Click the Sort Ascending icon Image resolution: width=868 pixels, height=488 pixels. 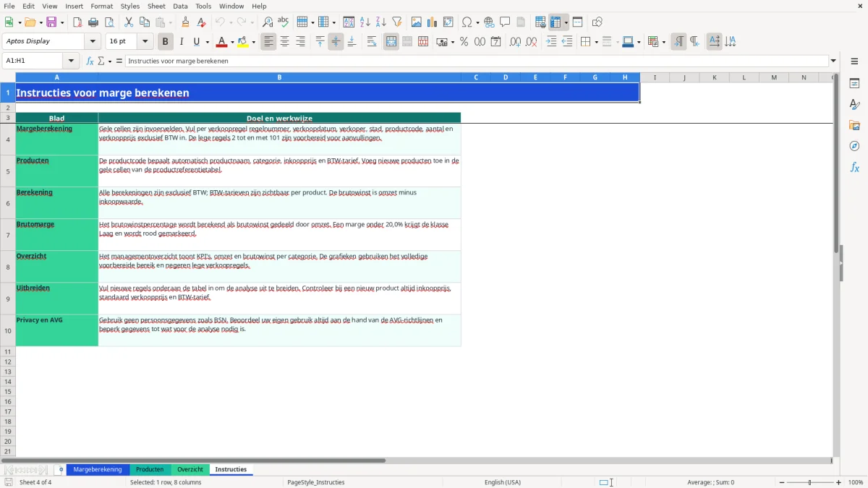[x=365, y=22]
